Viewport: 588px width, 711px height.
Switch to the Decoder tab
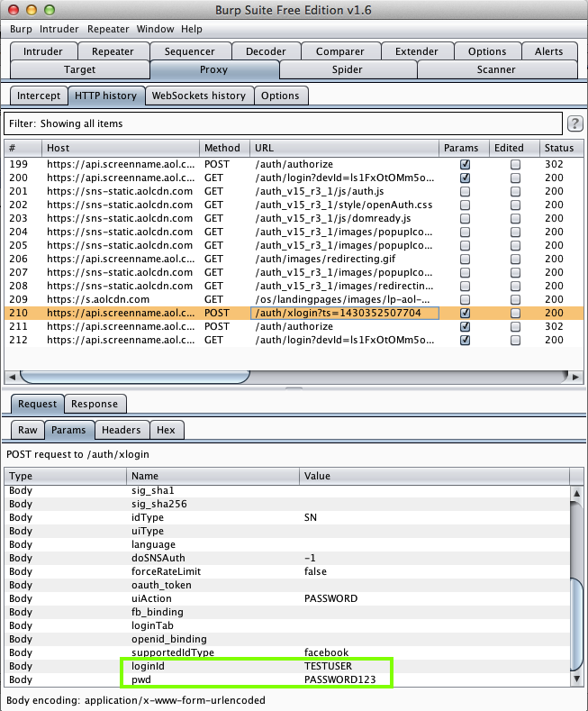point(266,51)
